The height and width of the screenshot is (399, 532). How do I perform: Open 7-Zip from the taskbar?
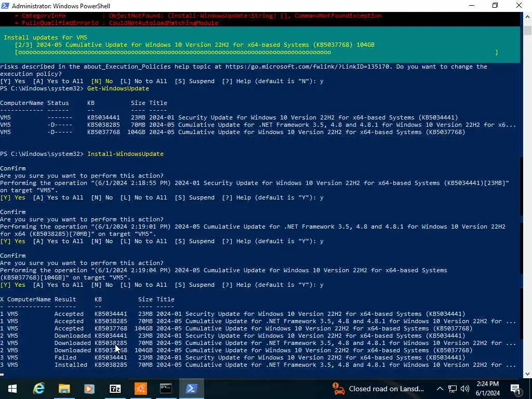pyautogui.click(x=115, y=389)
